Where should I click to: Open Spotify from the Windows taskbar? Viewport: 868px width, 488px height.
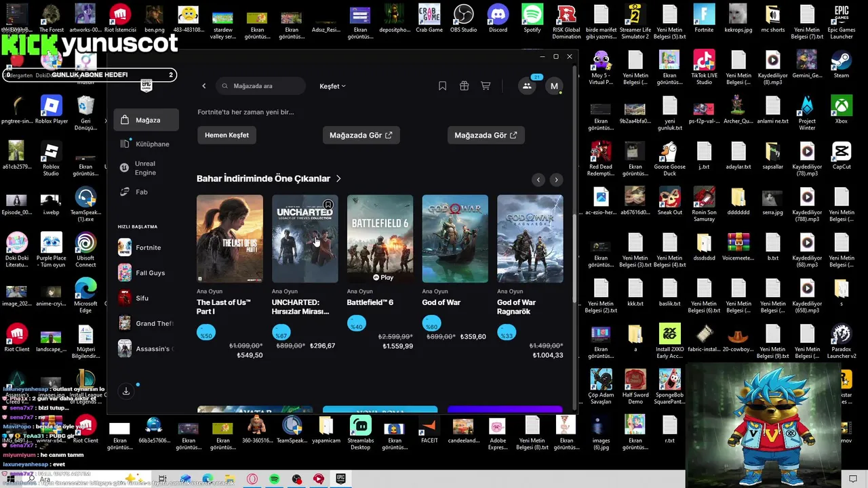[x=275, y=479]
